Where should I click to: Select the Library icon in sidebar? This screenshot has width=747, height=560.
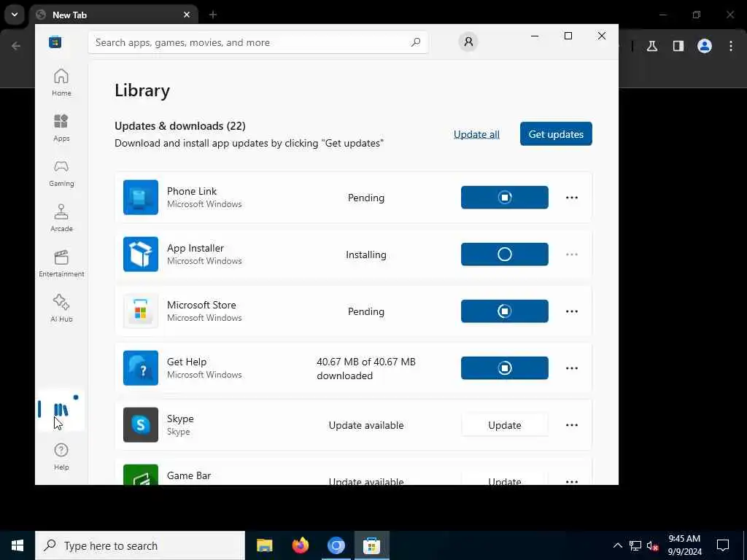click(61, 410)
